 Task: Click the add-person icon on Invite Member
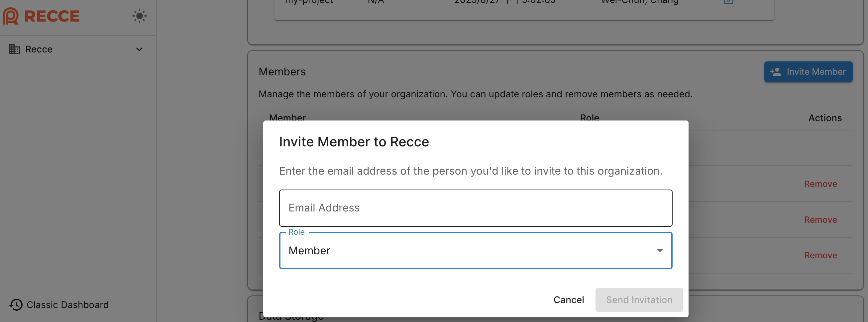coord(775,72)
